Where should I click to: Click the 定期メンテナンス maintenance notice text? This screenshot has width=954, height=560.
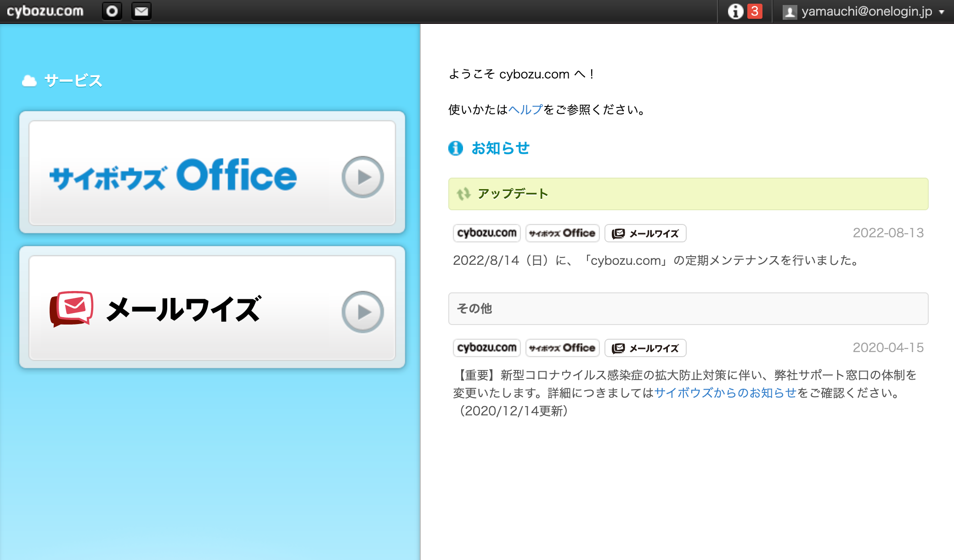pyautogui.click(x=656, y=261)
